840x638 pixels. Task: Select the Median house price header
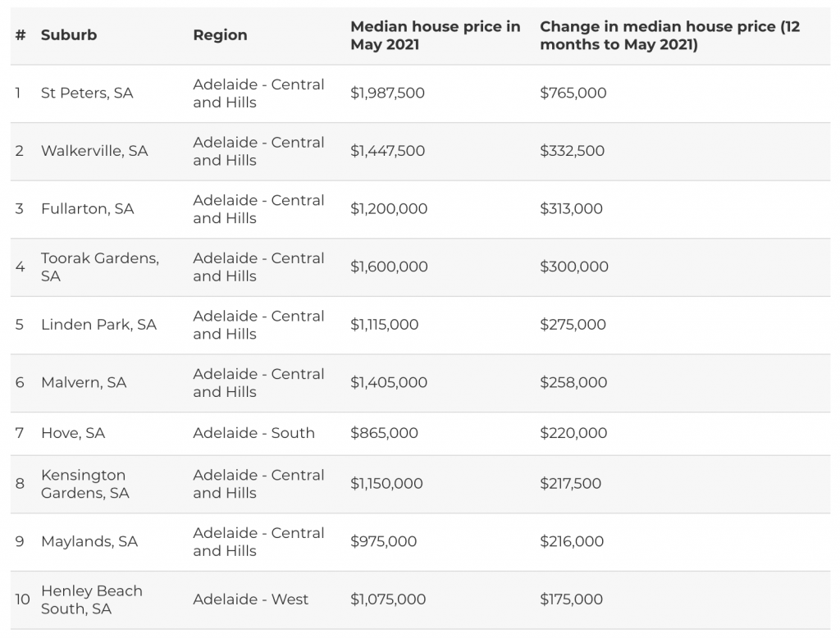coord(435,35)
